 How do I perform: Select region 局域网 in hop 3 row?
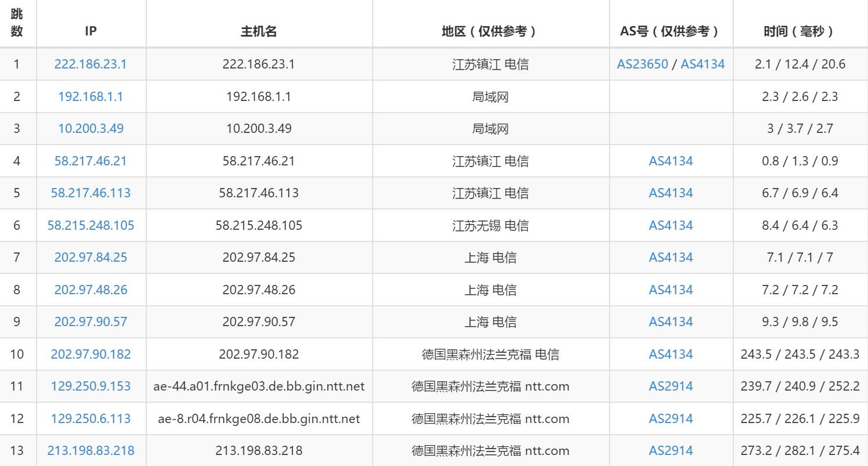click(x=491, y=129)
